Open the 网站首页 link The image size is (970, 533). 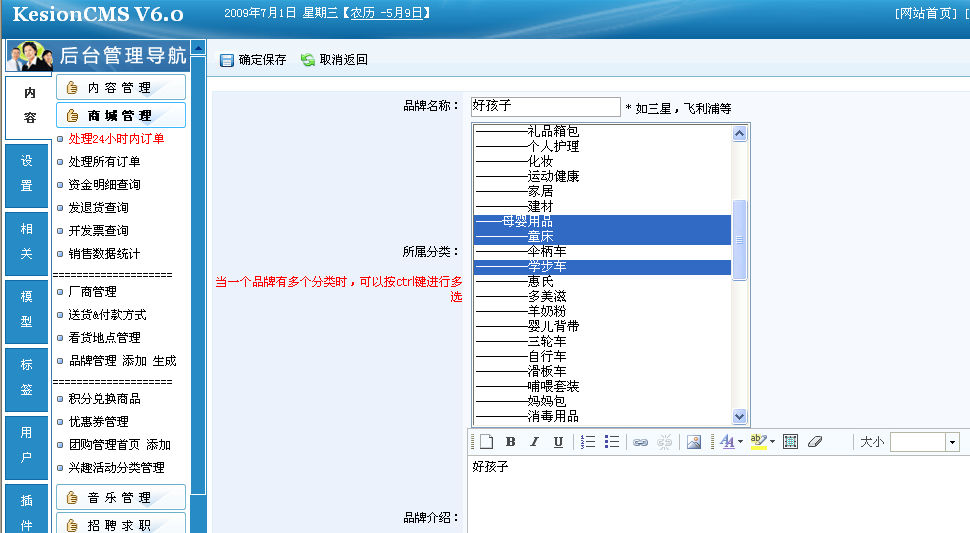point(926,14)
